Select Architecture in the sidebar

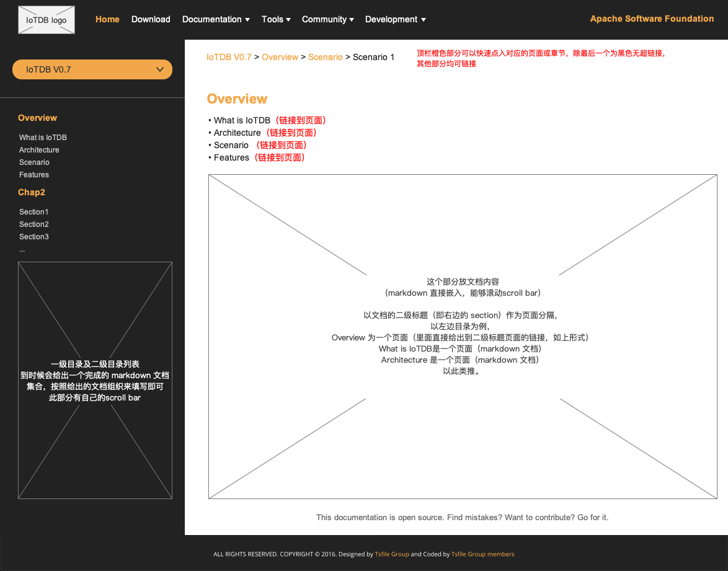point(39,150)
